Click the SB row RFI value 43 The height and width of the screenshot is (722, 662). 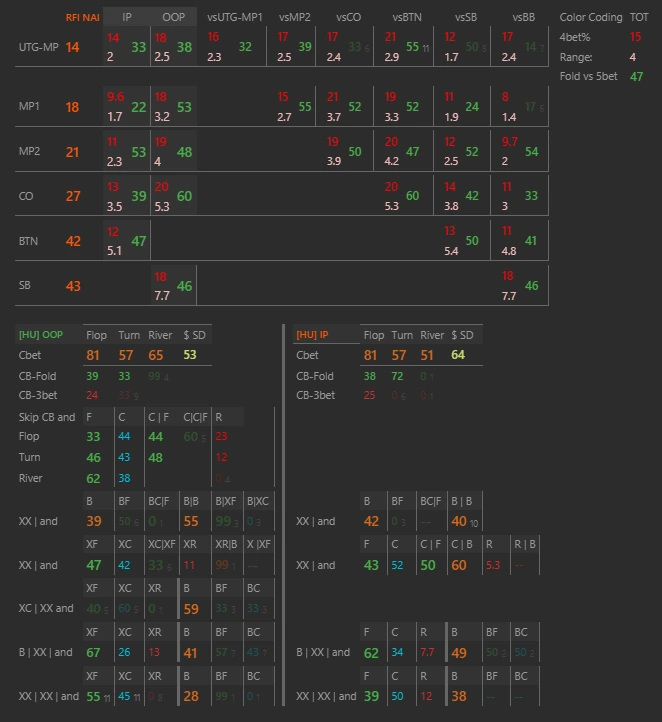(73, 286)
